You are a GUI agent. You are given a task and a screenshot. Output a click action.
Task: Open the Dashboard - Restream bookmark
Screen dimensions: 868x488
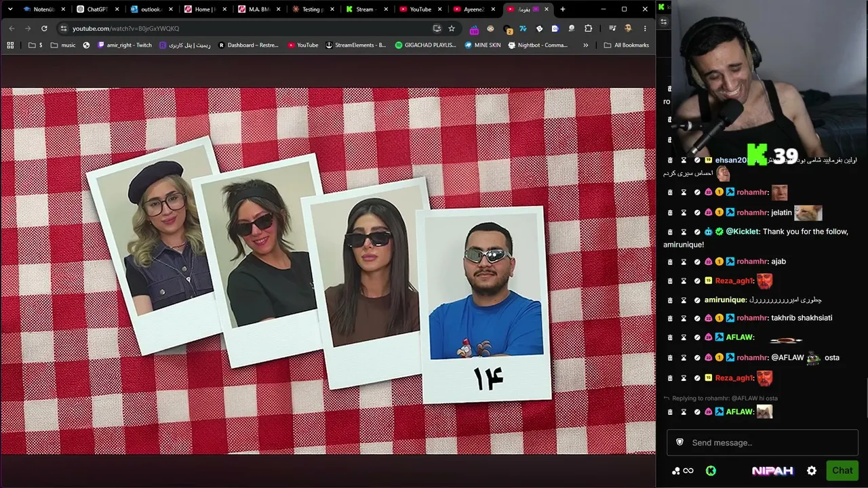tap(248, 45)
